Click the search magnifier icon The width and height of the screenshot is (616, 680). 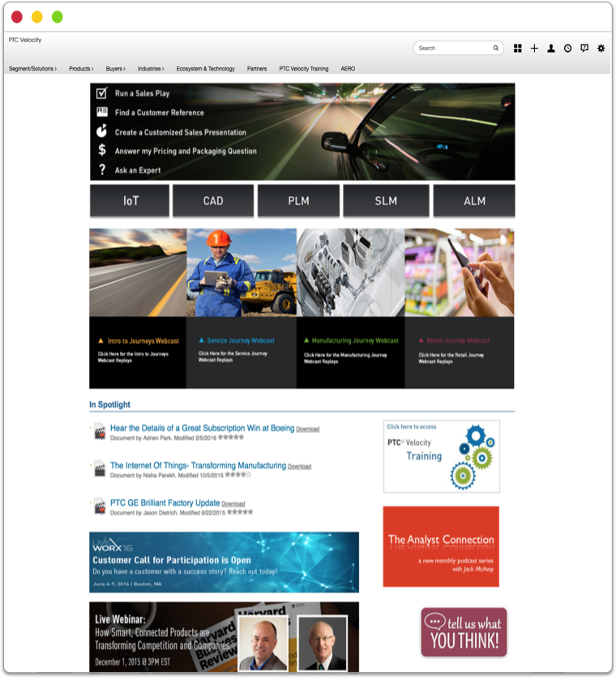click(x=495, y=48)
